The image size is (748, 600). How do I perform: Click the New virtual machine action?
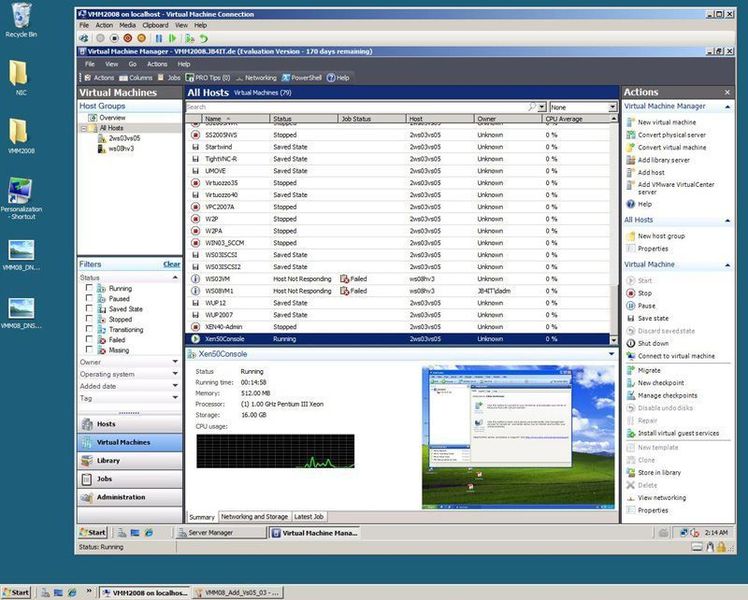pos(661,123)
